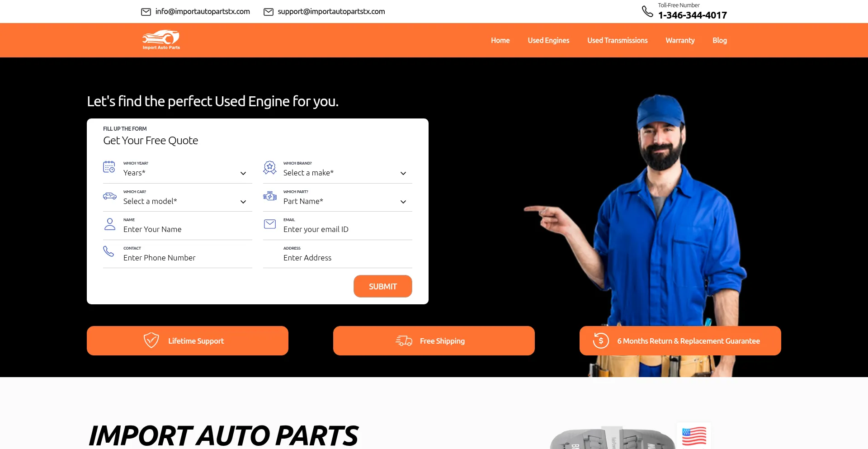Click the engine icon beside Part Name
The image size is (868, 449).
click(270, 196)
